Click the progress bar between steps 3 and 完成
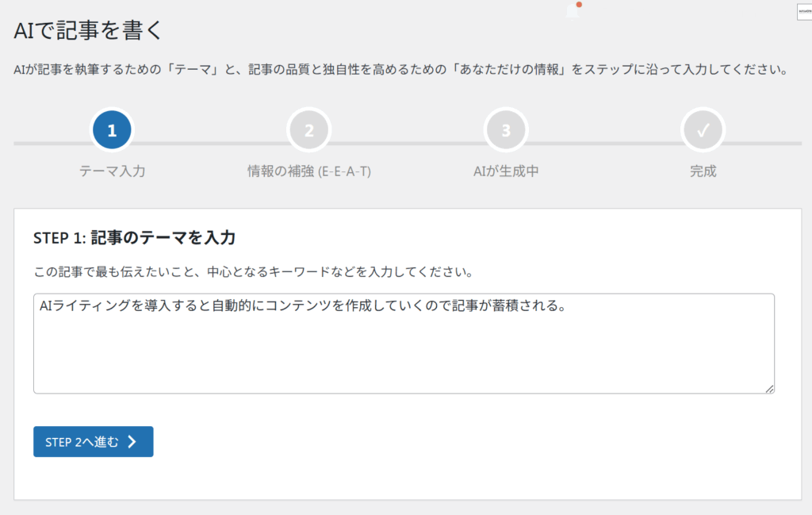This screenshot has height=515, width=812. (604, 143)
